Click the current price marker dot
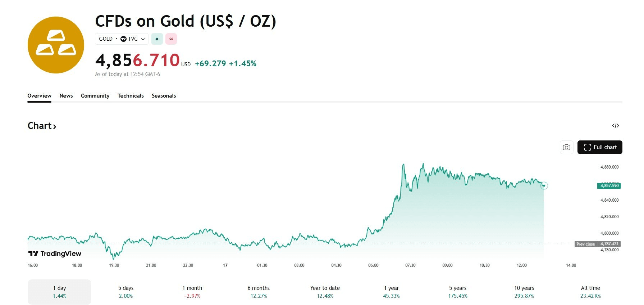Screen dimensions: 644x305 click(x=544, y=186)
